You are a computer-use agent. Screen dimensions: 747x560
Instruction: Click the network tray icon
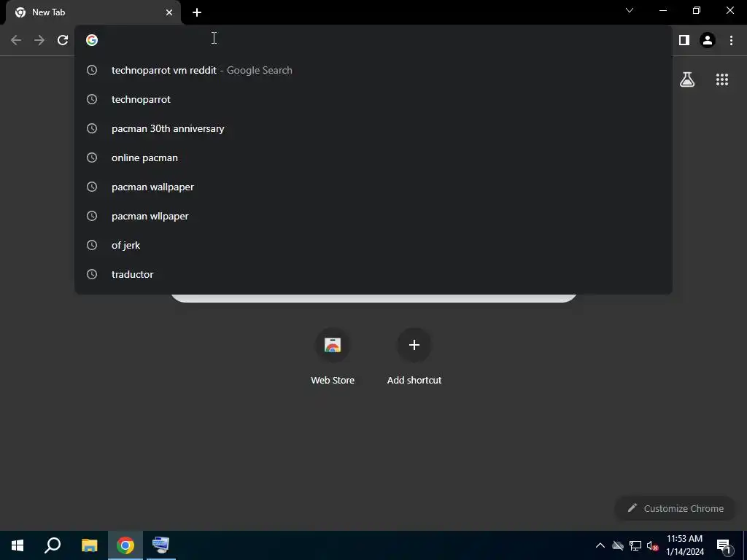tap(635, 545)
